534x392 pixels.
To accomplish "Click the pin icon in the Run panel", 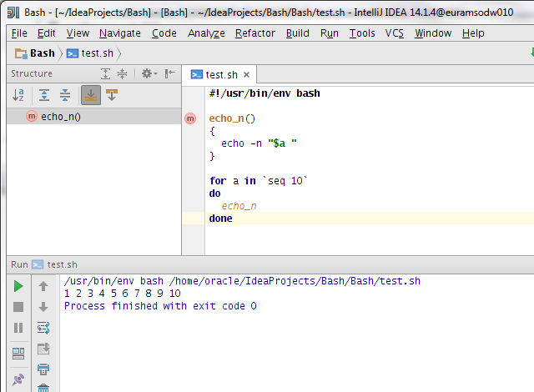I will (18, 379).
